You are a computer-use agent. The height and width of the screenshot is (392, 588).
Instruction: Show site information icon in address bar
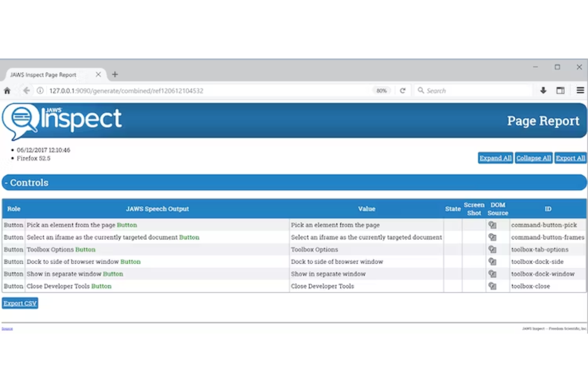[40, 91]
